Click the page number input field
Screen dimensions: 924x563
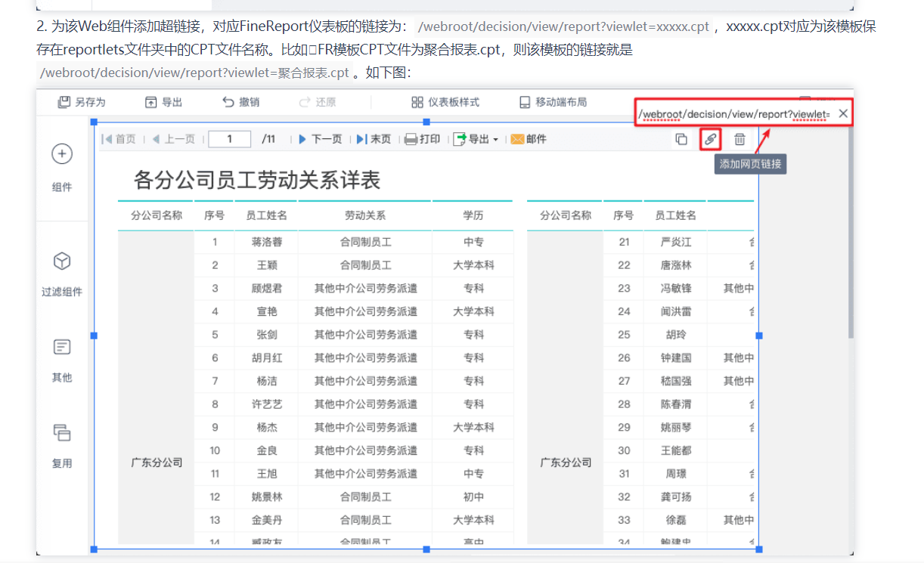[x=230, y=139]
